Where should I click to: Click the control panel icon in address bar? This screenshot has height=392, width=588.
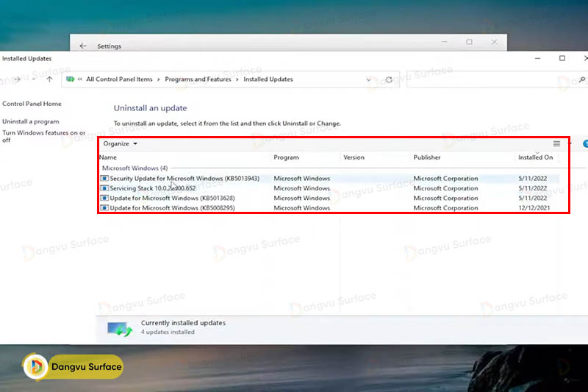tap(70, 79)
